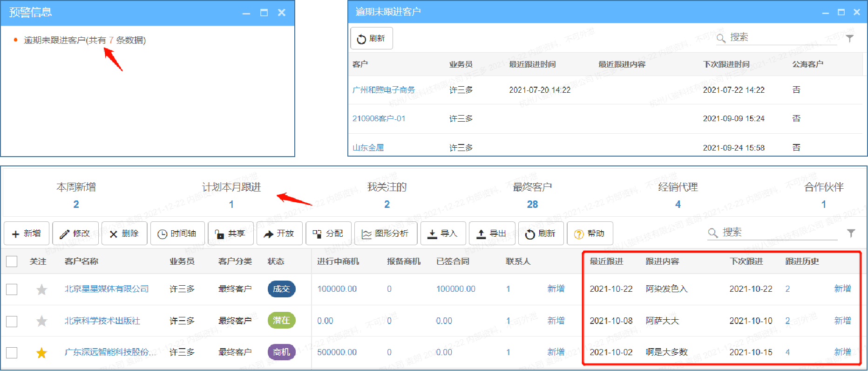
Task: Click the 分配 assign toolbar button
Action: click(328, 234)
